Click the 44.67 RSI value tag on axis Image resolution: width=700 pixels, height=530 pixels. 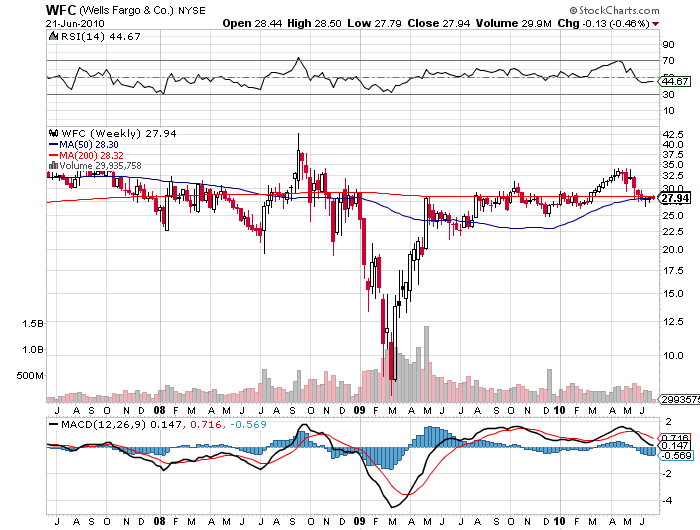point(675,82)
